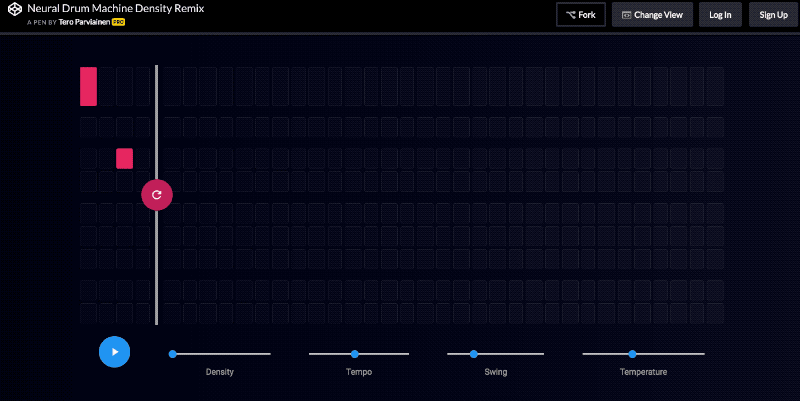The image size is (800, 401).
Task: Click the Tempo slider handle
Action: [355, 354]
